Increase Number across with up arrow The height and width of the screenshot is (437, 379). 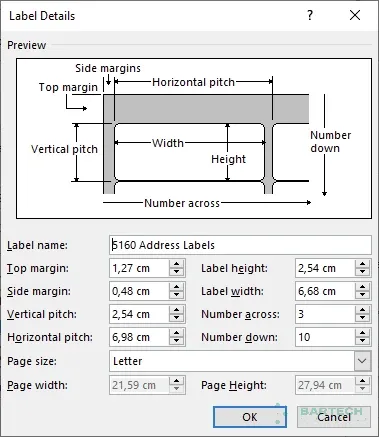(x=362, y=310)
